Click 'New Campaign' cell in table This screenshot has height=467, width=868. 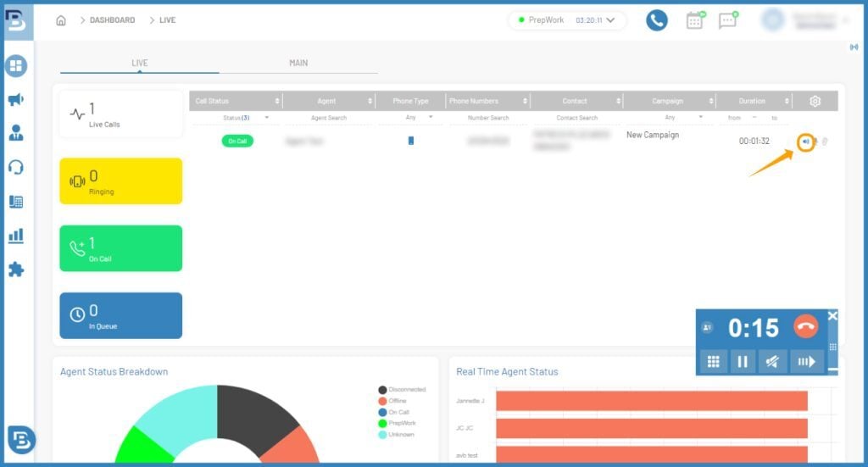[x=653, y=135]
